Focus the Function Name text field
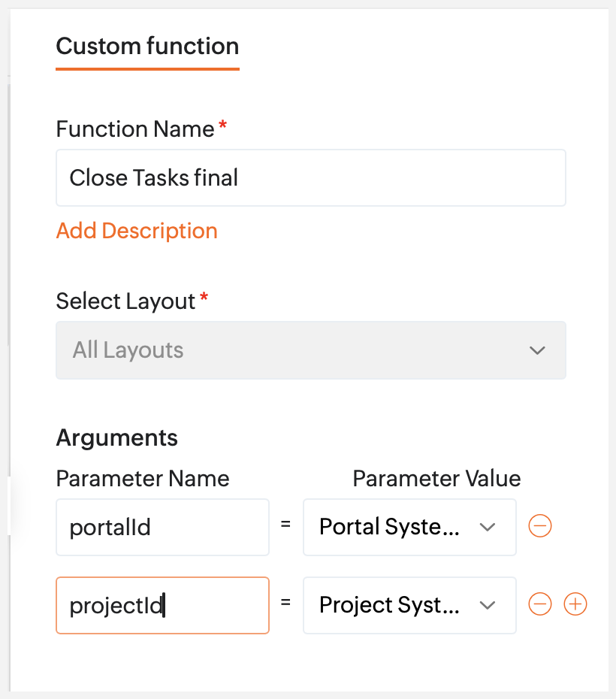Screen dimensions: 616x699 (310, 178)
